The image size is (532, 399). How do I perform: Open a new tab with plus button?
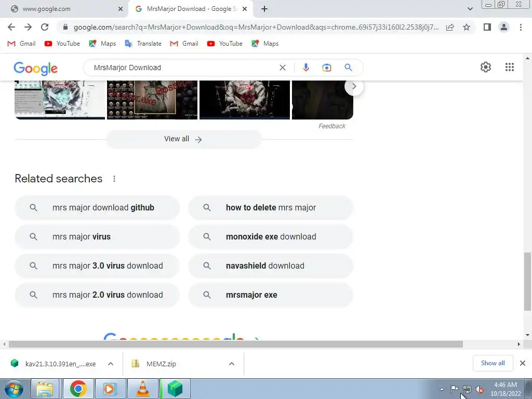click(x=264, y=9)
